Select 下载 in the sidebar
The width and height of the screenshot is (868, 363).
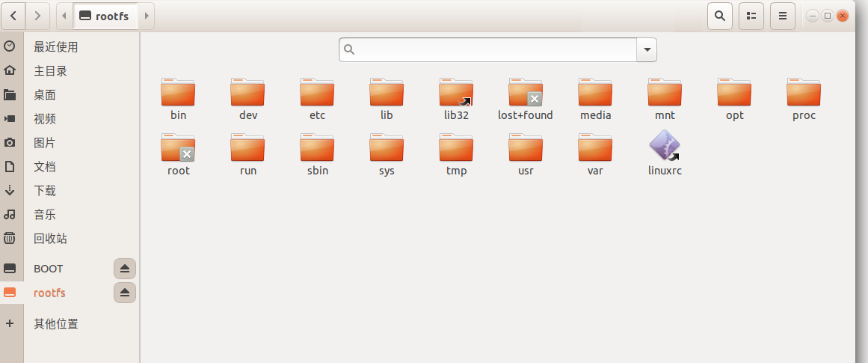tap(45, 191)
